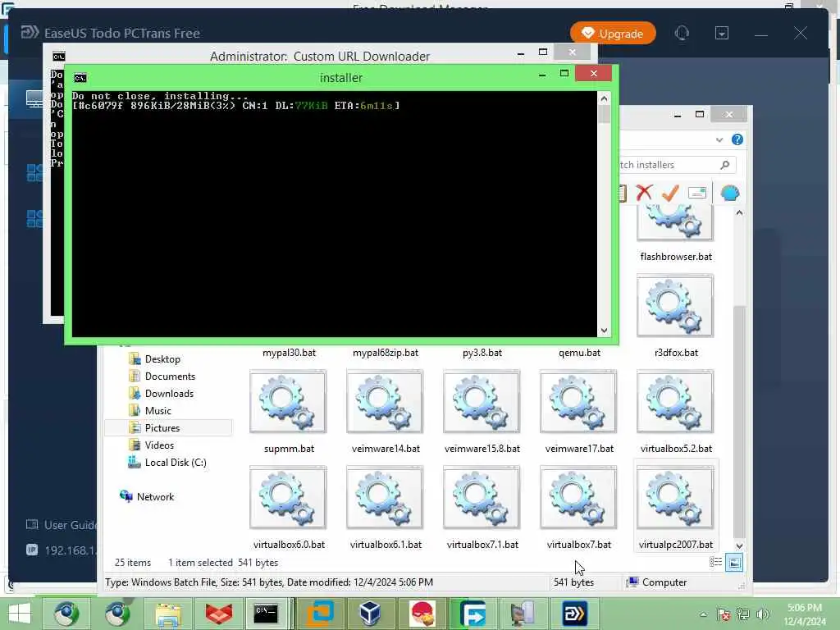Open the installer console window system icon
Image resolution: width=840 pixels, height=630 pixels.
pos(80,78)
